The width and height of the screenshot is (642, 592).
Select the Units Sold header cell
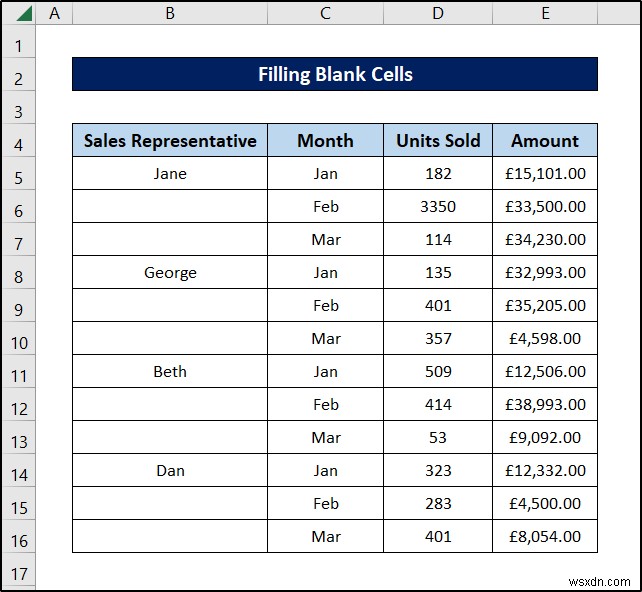tap(438, 141)
